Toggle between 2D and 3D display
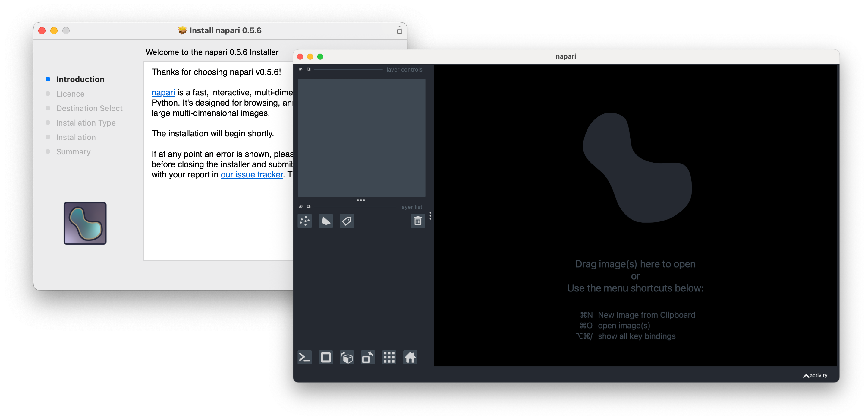The image size is (868, 420). (325, 357)
